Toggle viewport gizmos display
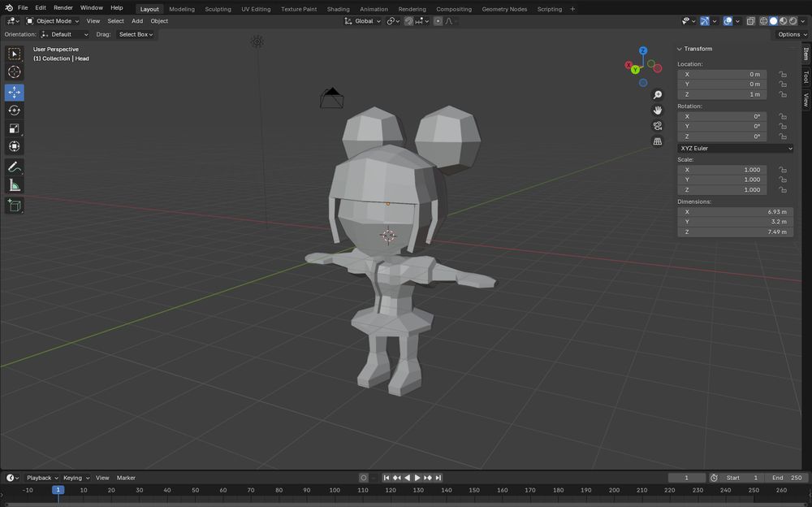812x507 pixels. click(704, 21)
